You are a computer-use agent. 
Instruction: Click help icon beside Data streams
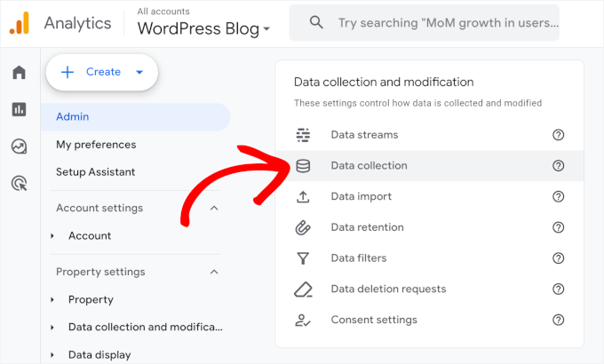pos(558,135)
